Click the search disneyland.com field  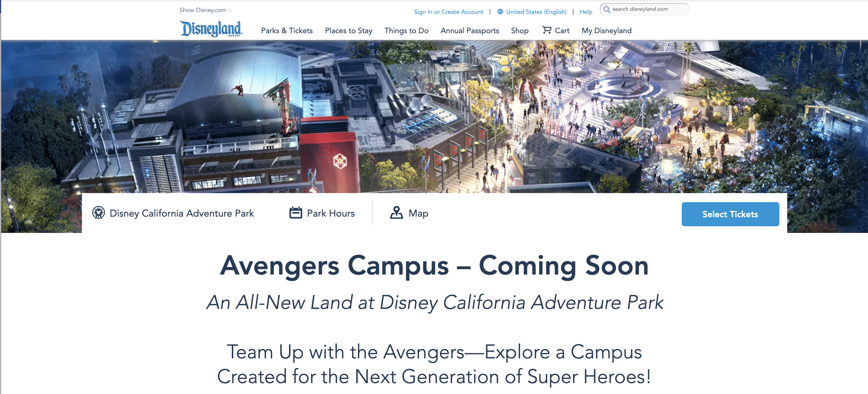point(644,9)
